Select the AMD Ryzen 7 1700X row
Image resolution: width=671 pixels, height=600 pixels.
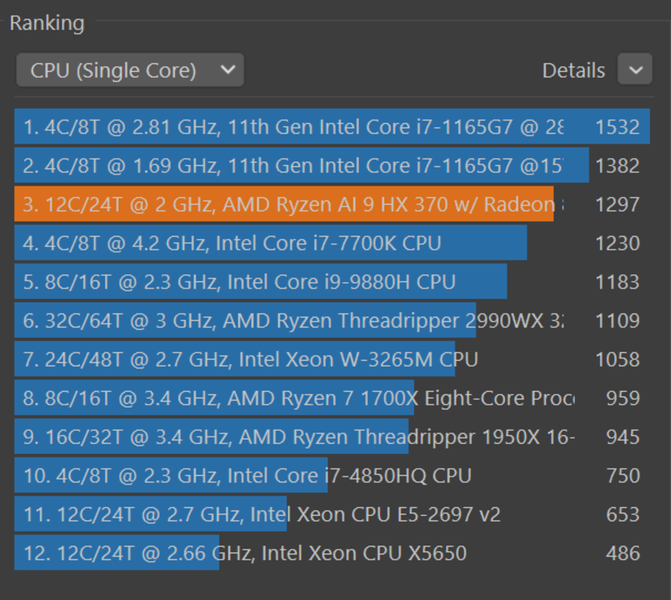point(332,398)
